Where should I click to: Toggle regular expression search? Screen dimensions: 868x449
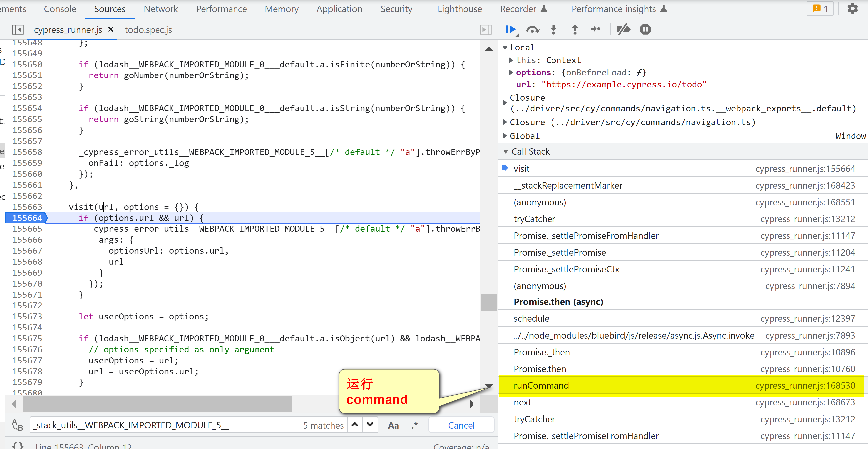[415, 425]
